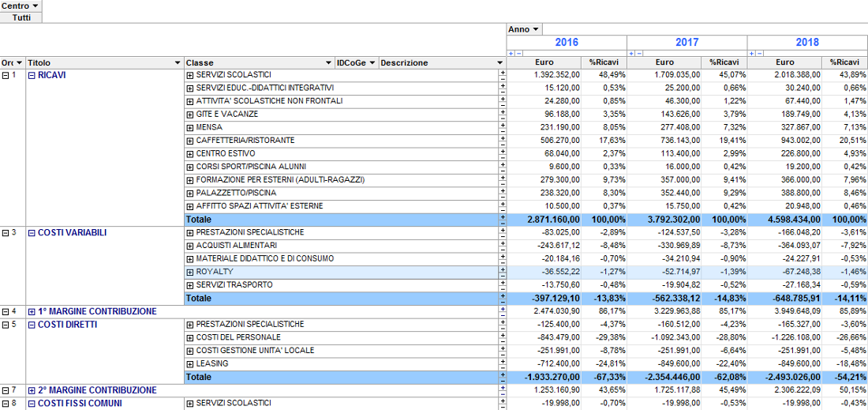Select the 3.229.963,88 margin cell

click(x=664, y=311)
